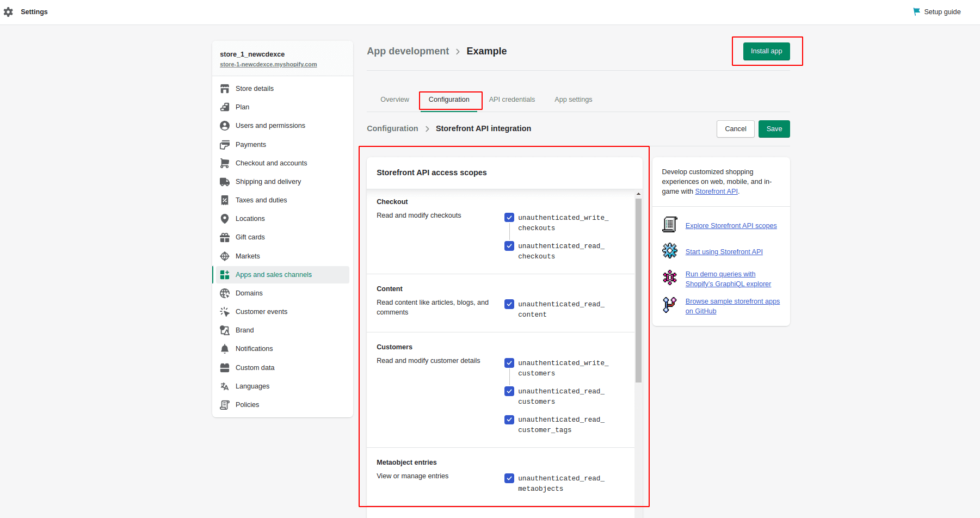Screen dimensions: 980x518
Task: Click the Plan icon in sidebar
Action: [x=225, y=107]
